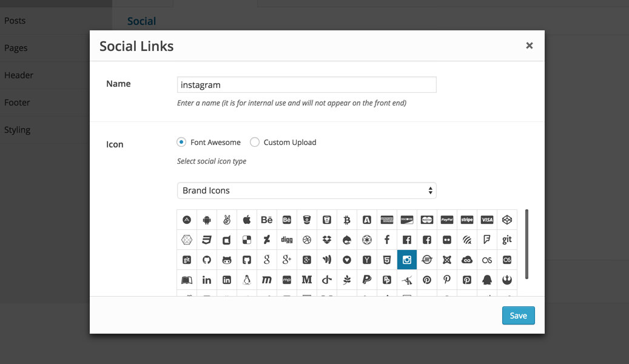The image size is (629, 364).
Task: Select the plain LinkedIn in icon
Action: (x=207, y=280)
